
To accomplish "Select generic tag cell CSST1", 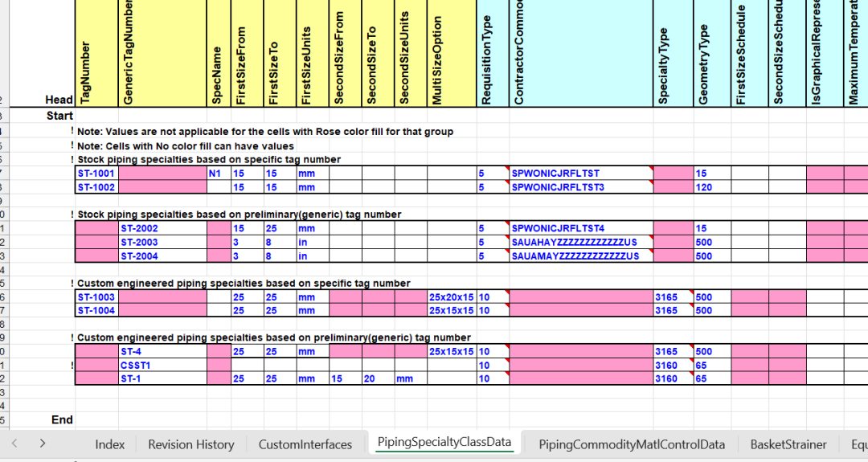I will click(x=162, y=365).
